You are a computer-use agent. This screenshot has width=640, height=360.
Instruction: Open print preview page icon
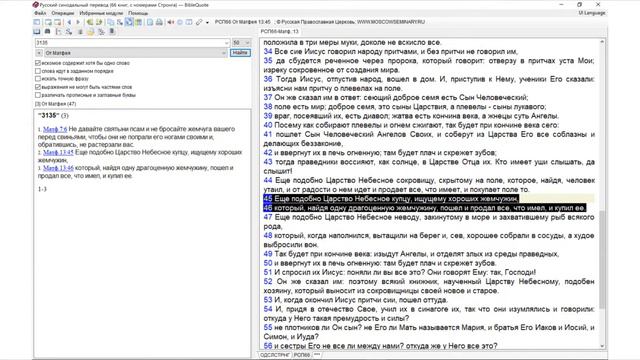tap(150, 22)
